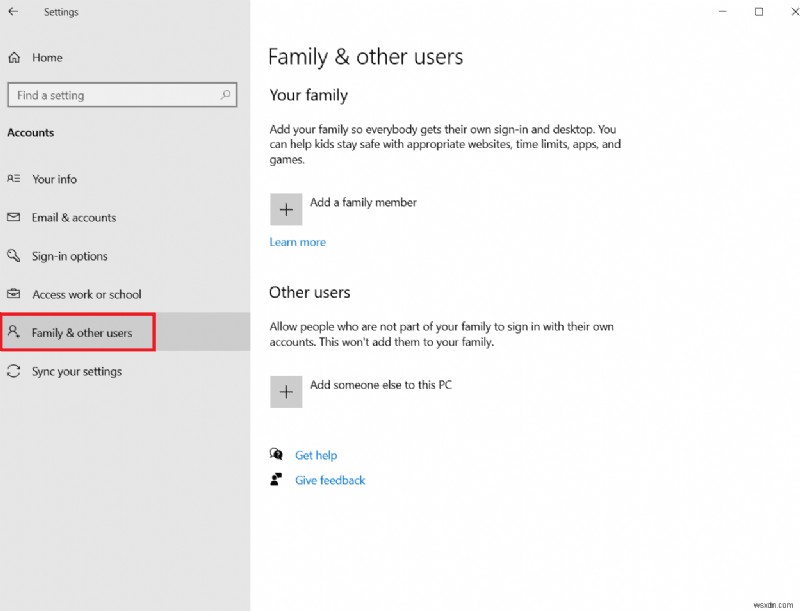The image size is (800, 611).
Task: Open the Learn more link
Action: pyautogui.click(x=297, y=241)
